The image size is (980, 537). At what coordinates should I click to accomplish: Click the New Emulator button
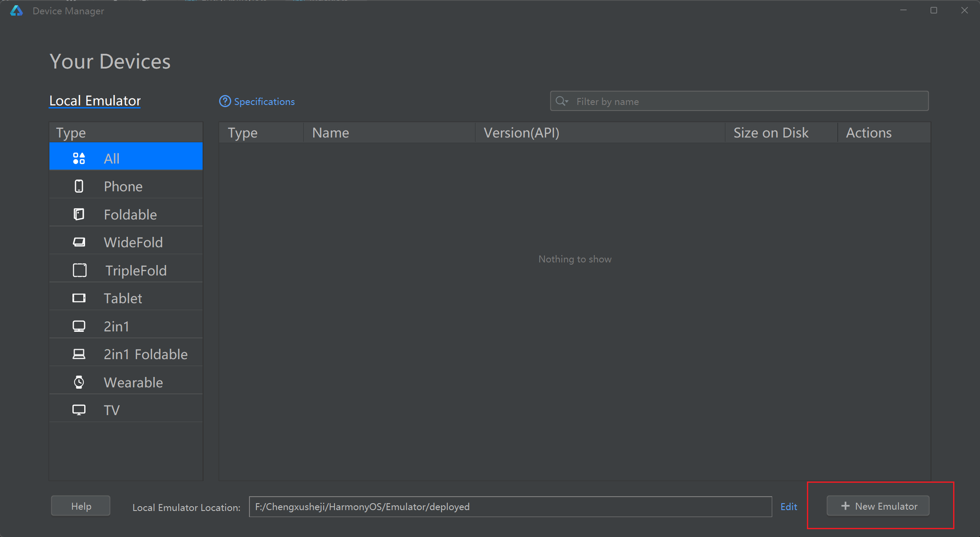[x=878, y=506]
